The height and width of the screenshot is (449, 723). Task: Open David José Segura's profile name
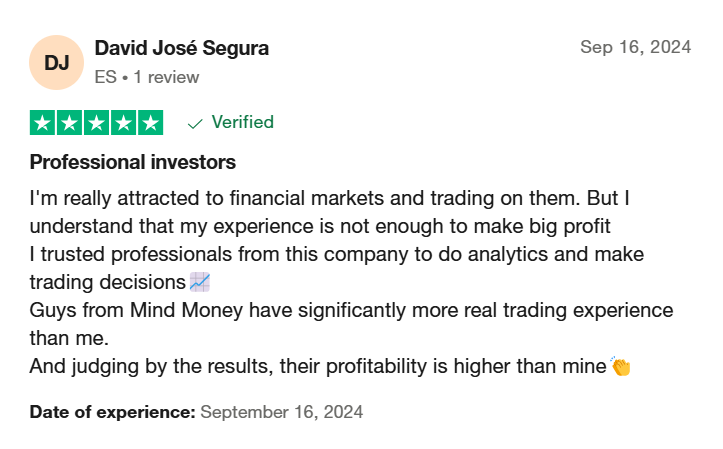[x=182, y=48]
